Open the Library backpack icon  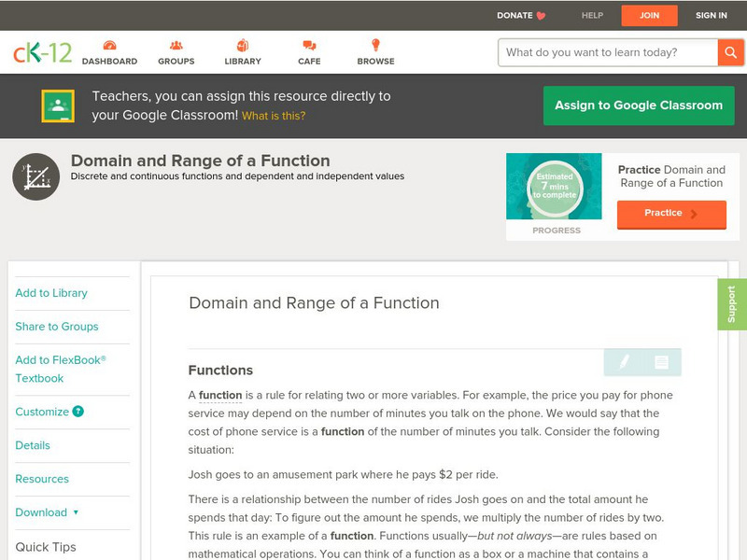click(x=243, y=45)
